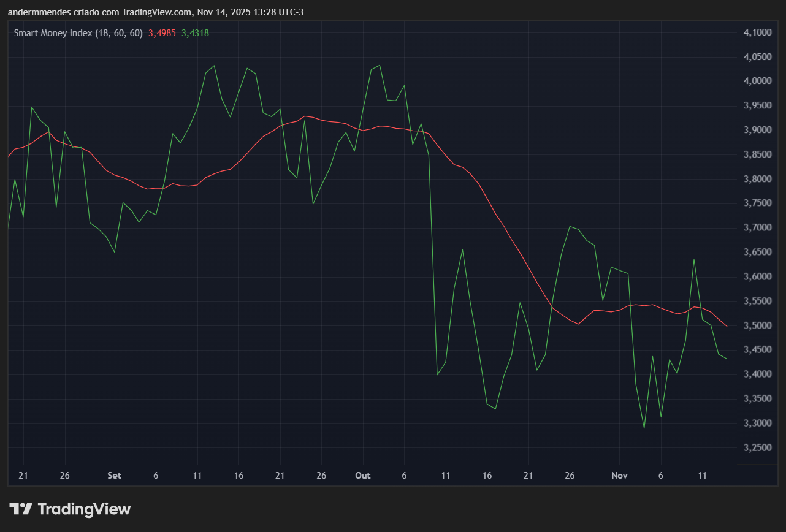The width and height of the screenshot is (786, 532).
Task: Click the TradingView wordmark at the bottom
Action: 83,509
